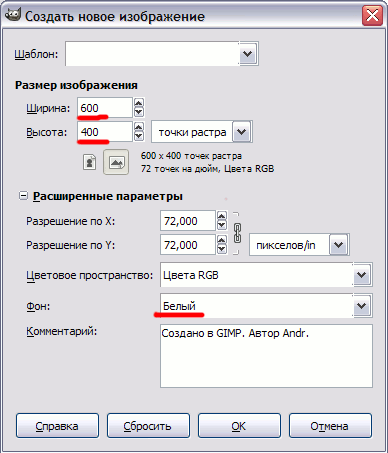This screenshot has height=453, width=388.
Task: Click the Разрешение по Y label
Action: tap(71, 245)
